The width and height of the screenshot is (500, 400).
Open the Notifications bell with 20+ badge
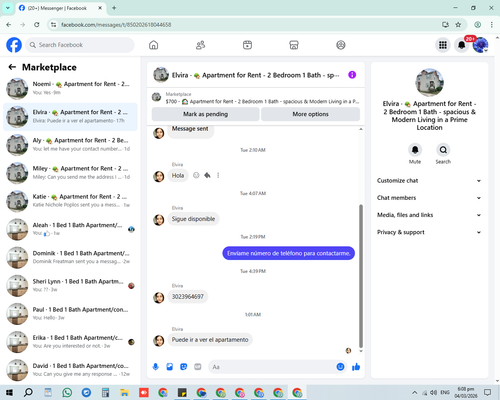point(462,45)
